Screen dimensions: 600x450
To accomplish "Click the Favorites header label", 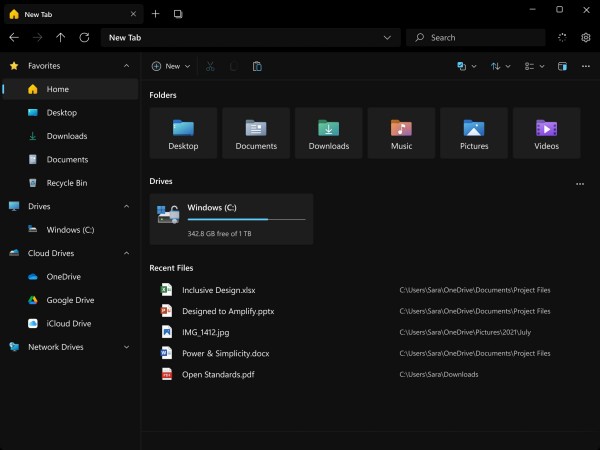I will [44, 66].
